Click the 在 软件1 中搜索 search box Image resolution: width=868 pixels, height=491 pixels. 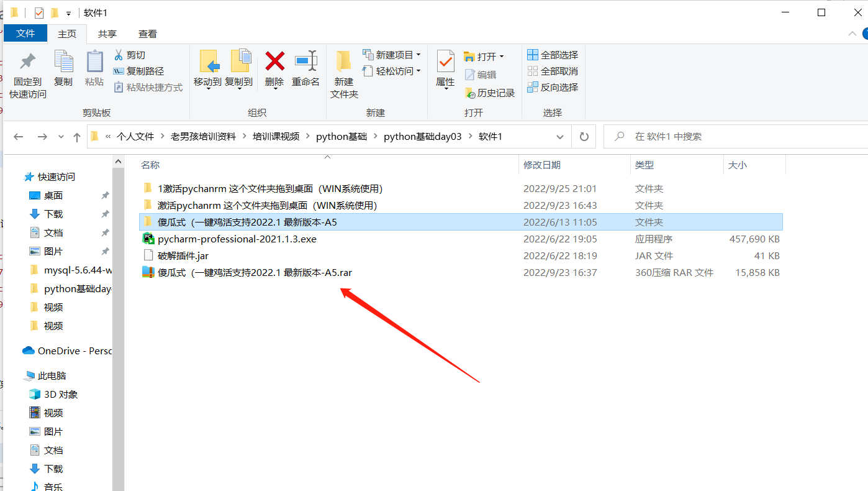click(x=736, y=137)
